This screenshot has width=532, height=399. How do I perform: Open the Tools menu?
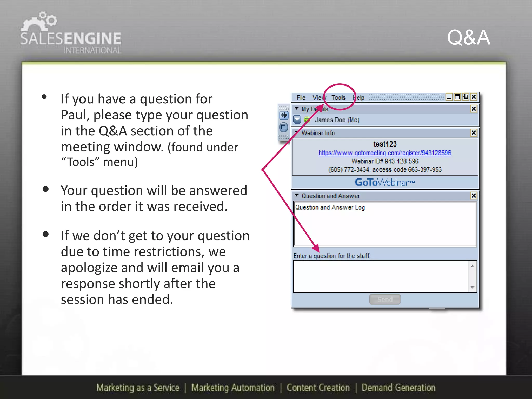(x=338, y=98)
